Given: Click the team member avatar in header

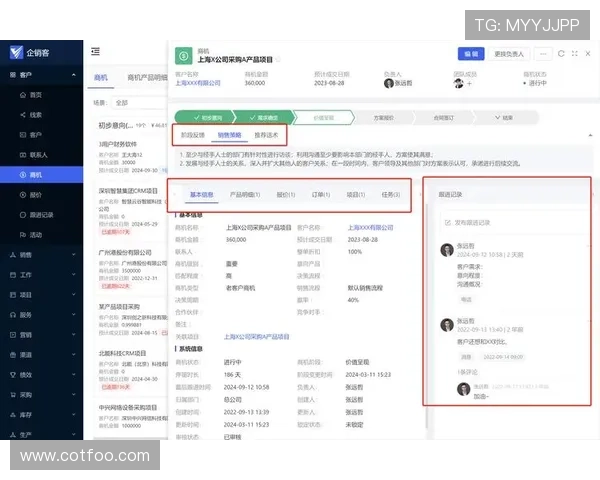Looking at the screenshot, I should (458, 83).
